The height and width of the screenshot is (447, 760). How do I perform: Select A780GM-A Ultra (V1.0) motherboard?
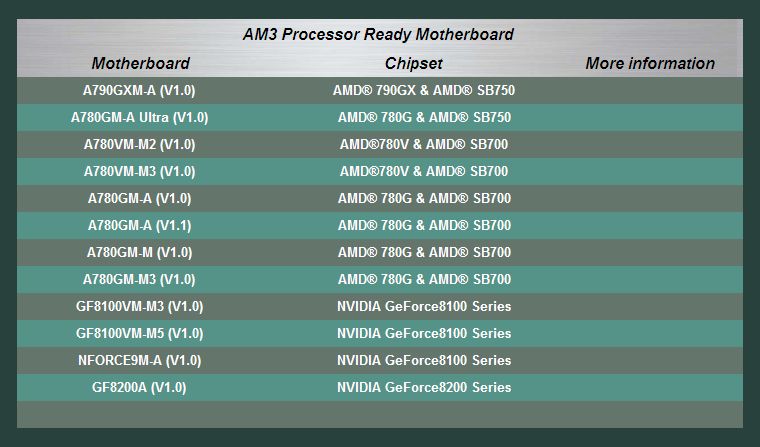139,118
